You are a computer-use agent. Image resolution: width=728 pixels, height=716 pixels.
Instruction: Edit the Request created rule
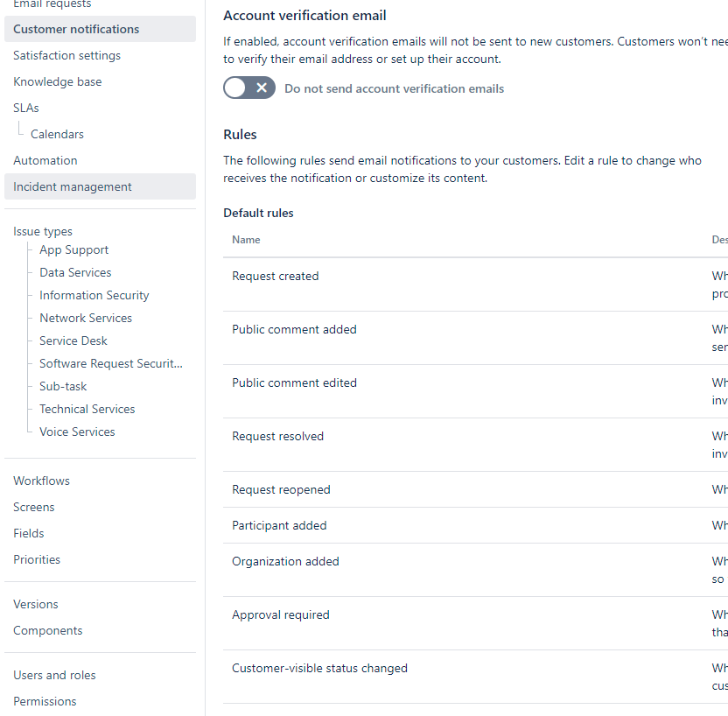tap(276, 276)
